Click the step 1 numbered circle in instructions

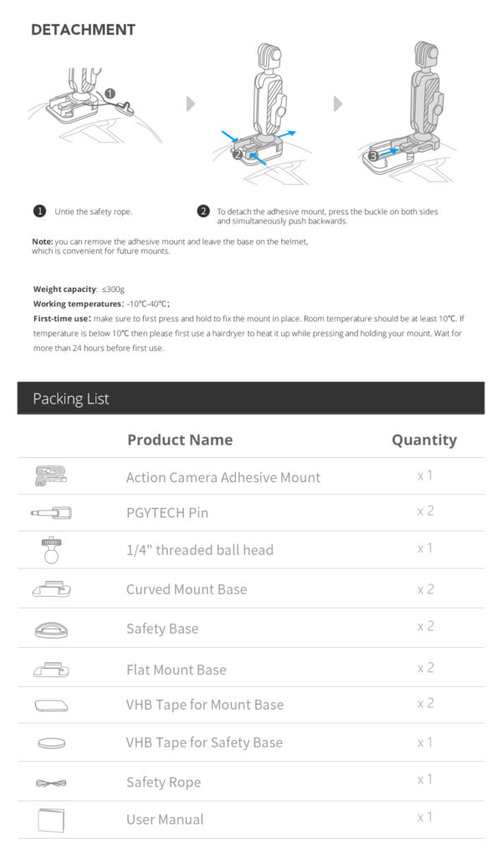pos(39,211)
